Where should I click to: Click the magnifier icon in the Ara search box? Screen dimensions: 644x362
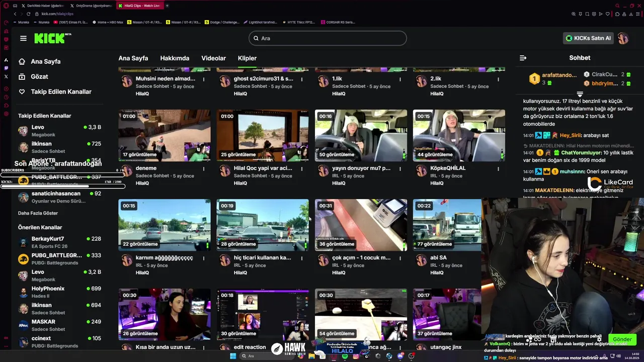coord(256,38)
